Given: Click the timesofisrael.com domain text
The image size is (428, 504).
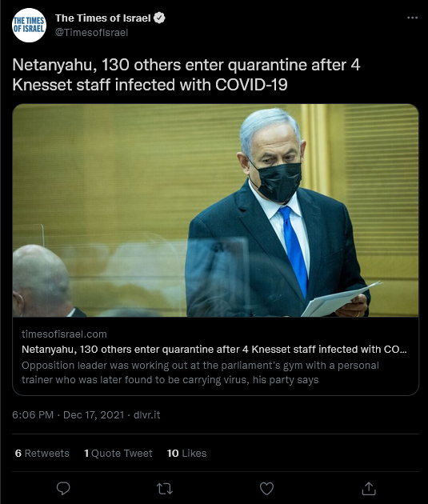Looking at the screenshot, I should click(64, 334).
